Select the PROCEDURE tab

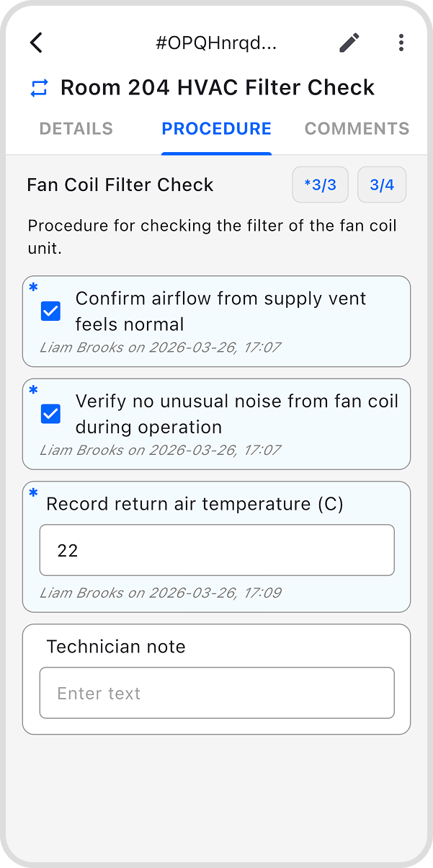(216, 128)
